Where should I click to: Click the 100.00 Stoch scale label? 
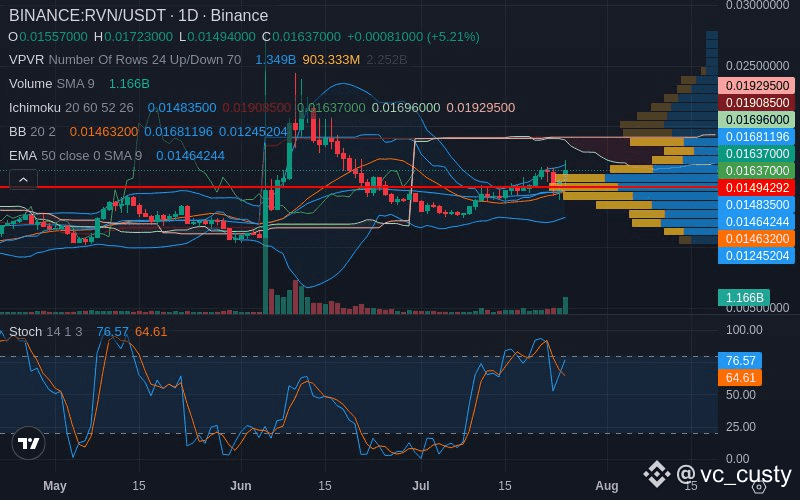point(744,330)
